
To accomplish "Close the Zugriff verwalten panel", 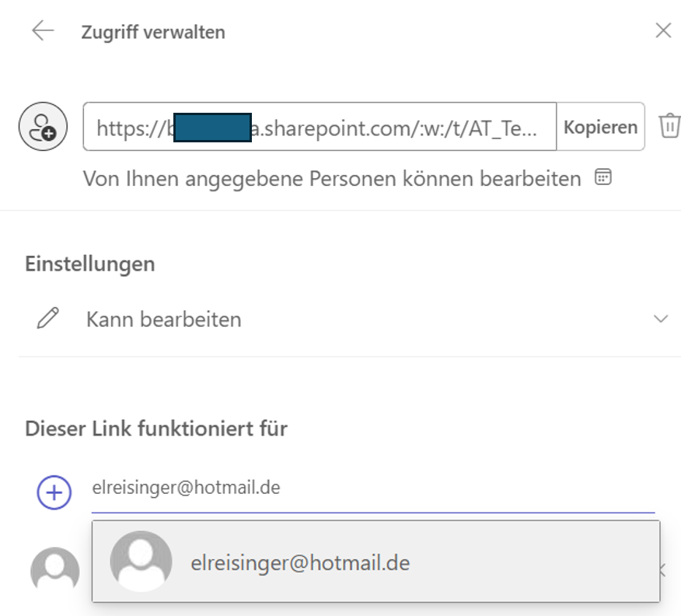I will [663, 31].
